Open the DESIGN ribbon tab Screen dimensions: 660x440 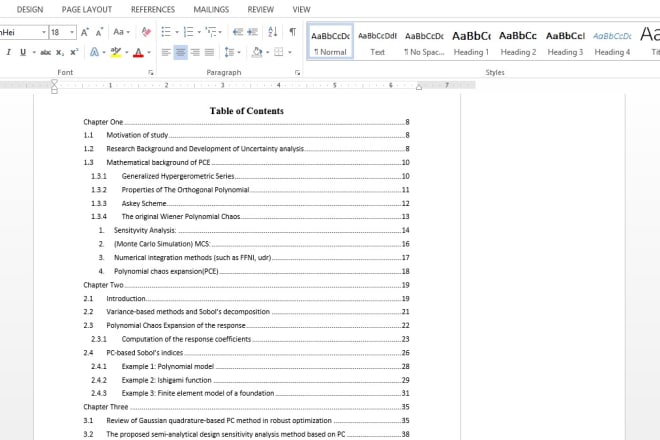[30, 9]
